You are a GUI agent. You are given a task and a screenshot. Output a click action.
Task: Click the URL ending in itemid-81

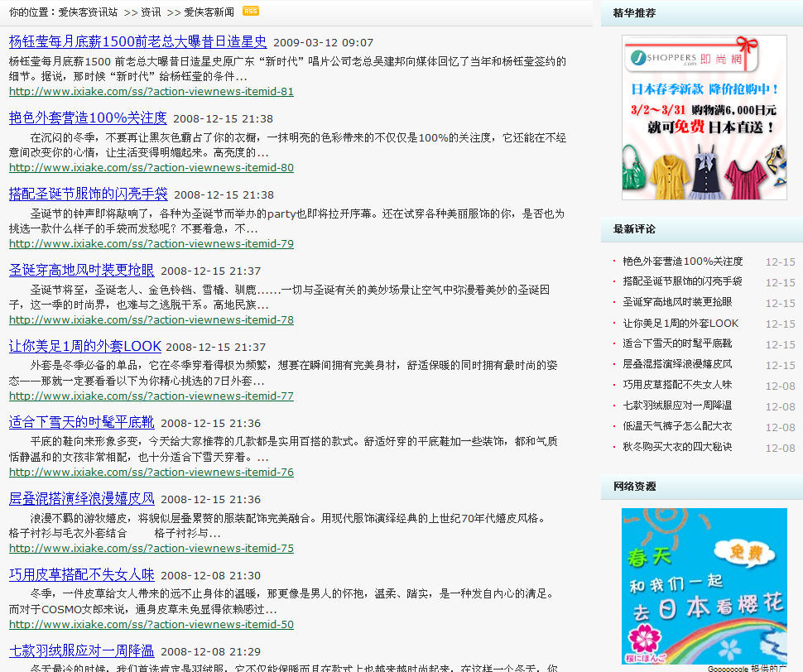pos(151,92)
